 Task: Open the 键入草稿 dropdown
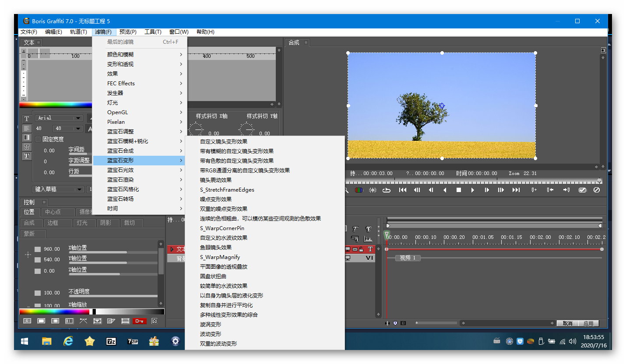(x=59, y=189)
